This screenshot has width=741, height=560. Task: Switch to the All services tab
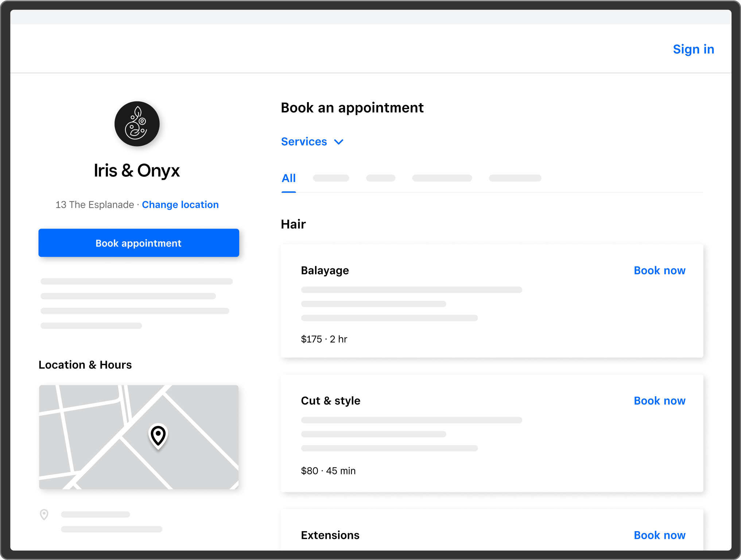pyautogui.click(x=288, y=178)
